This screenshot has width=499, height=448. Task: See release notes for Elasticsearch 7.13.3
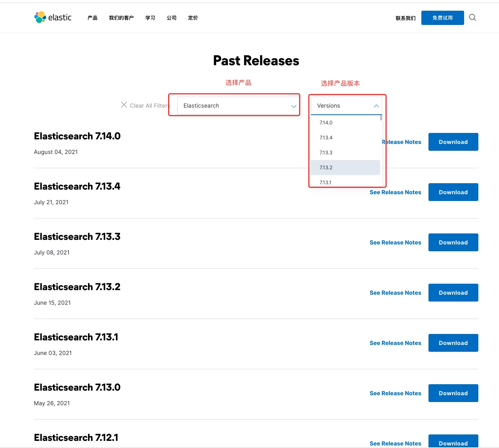pyautogui.click(x=395, y=242)
